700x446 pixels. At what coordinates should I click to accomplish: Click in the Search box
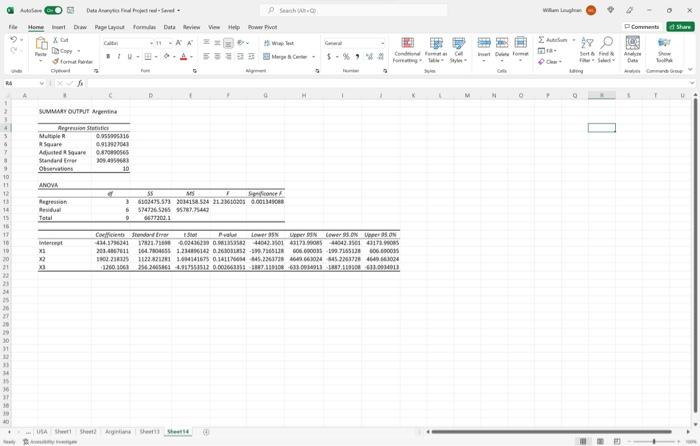[354, 10]
